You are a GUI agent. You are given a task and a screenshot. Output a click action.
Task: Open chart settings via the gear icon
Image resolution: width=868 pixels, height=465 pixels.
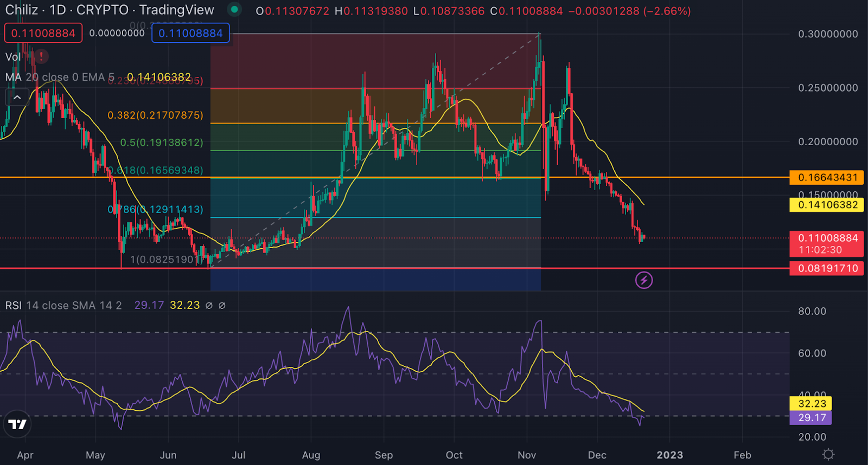click(x=828, y=454)
